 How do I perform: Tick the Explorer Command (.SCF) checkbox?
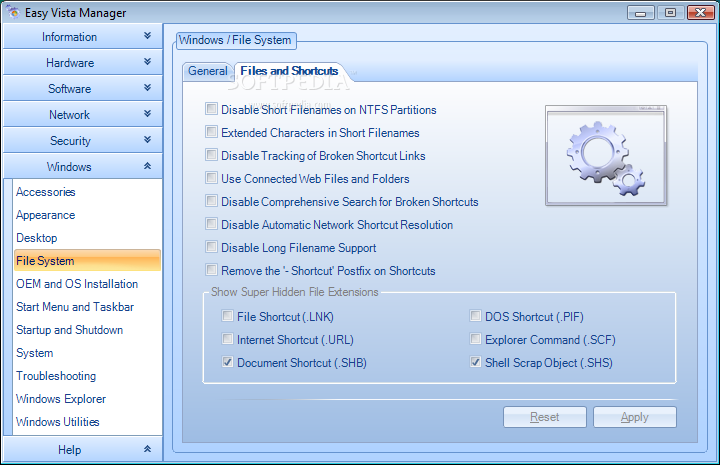pyautogui.click(x=475, y=339)
